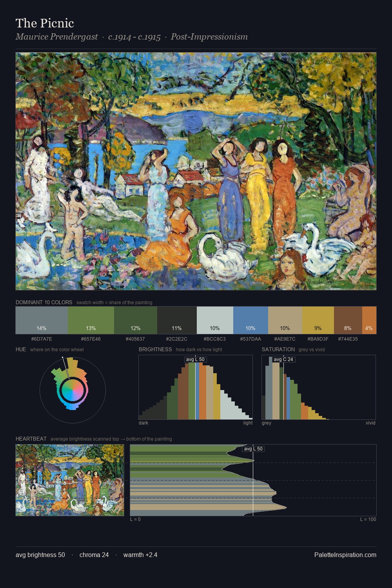Click the 'L = 0' heartbeat axis label
This screenshot has width=392, height=588.
pyautogui.click(x=135, y=519)
